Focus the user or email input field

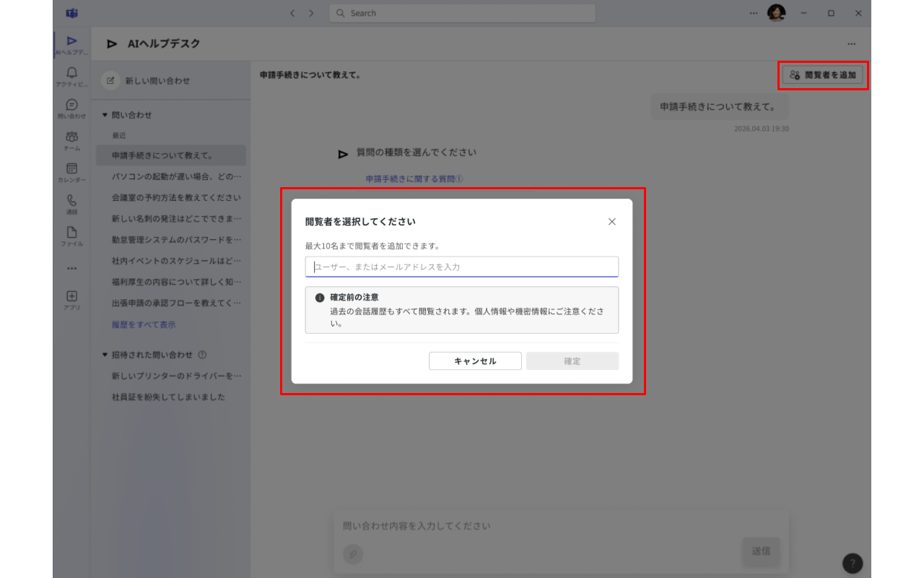(x=462, y=267)
